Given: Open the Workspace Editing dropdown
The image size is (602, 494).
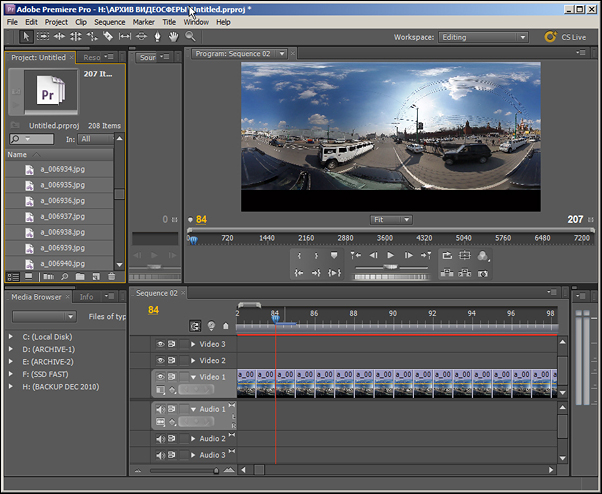Looking at the screenshot, I should pyautogui.click(x=483, y=37).
